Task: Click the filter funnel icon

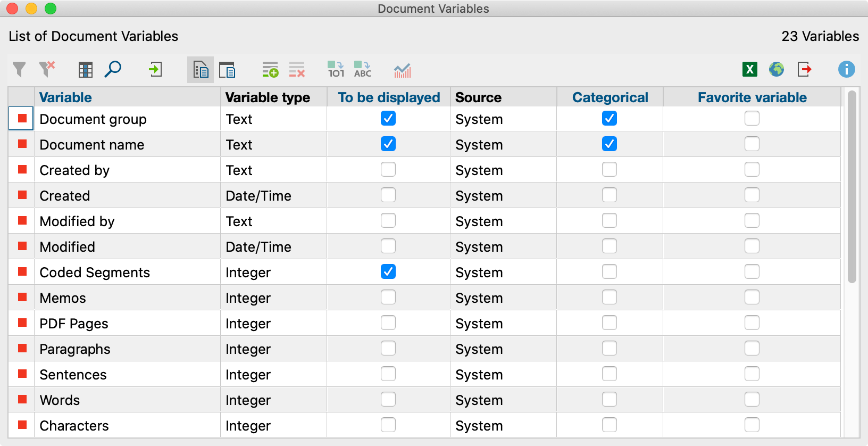Action: 19,70
